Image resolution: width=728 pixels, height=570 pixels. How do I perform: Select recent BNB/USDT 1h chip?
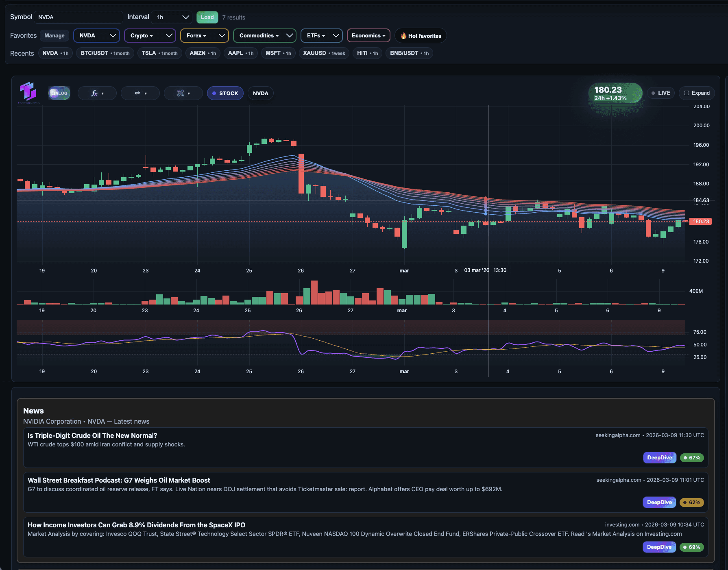[409, 53]
